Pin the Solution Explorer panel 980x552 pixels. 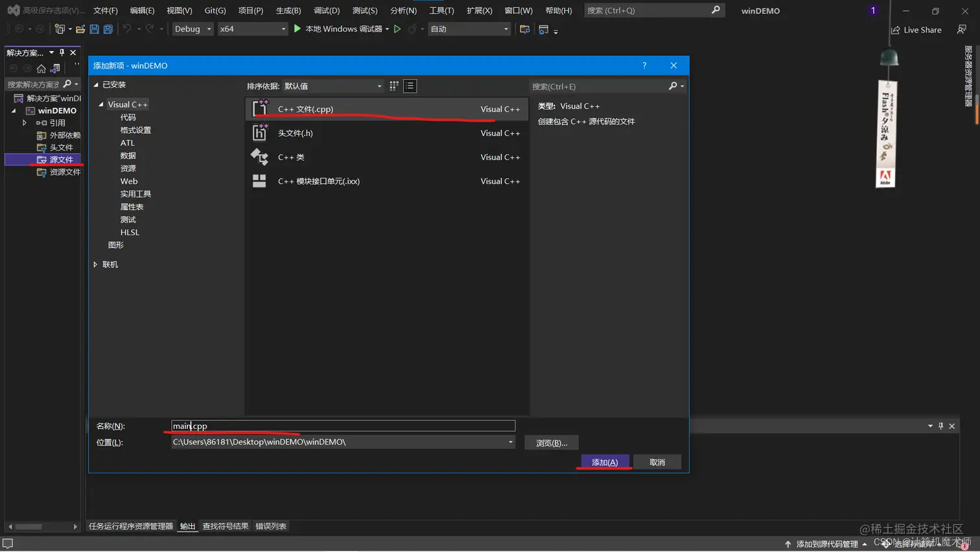tap(62, 53)
